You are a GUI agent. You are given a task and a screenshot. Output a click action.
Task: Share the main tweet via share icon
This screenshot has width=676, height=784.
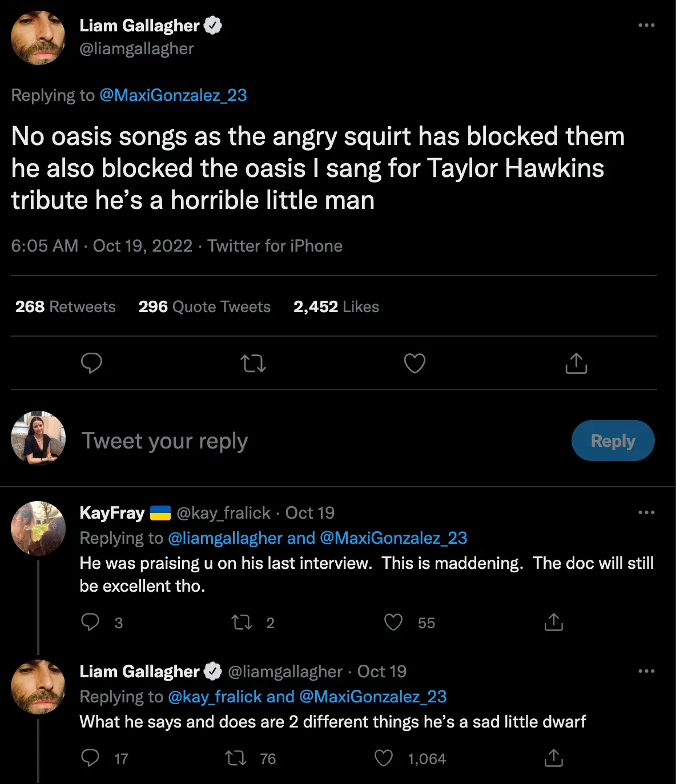click(x=576, y=363)
